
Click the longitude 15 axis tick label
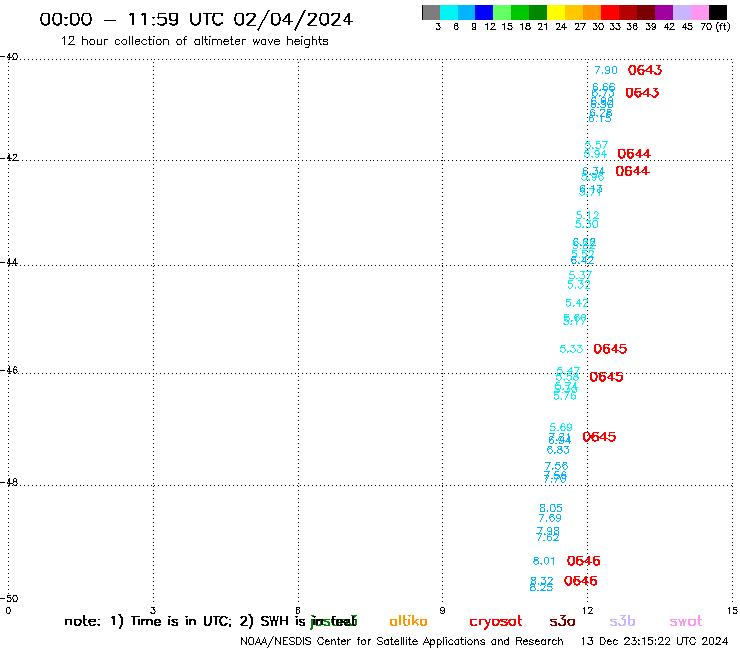732,610
